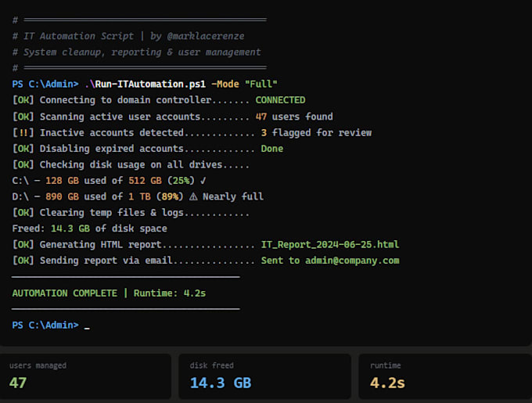Click the "14.3 GB" value in the Freed line

point(70,228)
